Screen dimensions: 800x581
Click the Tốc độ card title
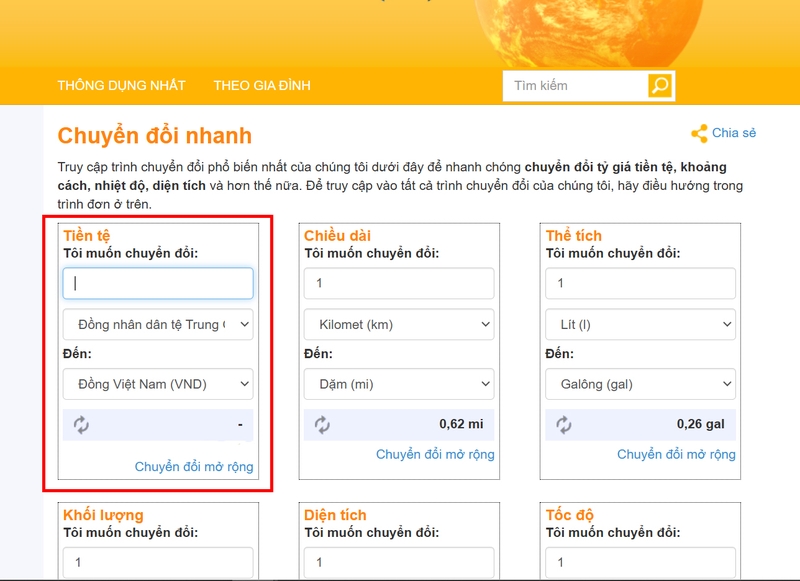coord(569,515)
